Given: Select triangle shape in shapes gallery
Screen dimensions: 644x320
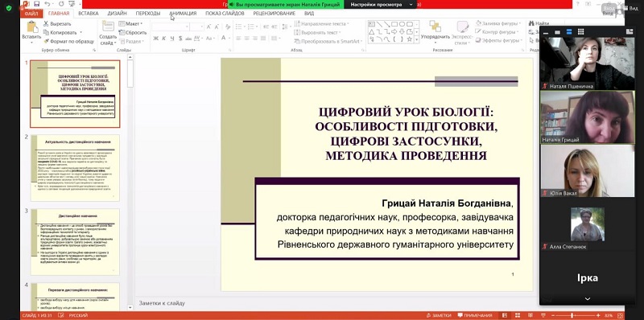Looking at the screenshot, I should (x=372, y=31).
